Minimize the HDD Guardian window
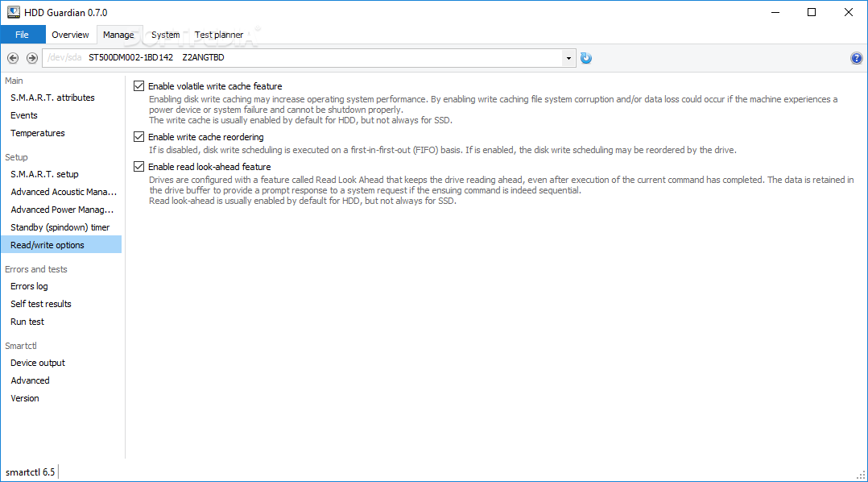This screenshot has width=868, height=482. coord(775,12)
